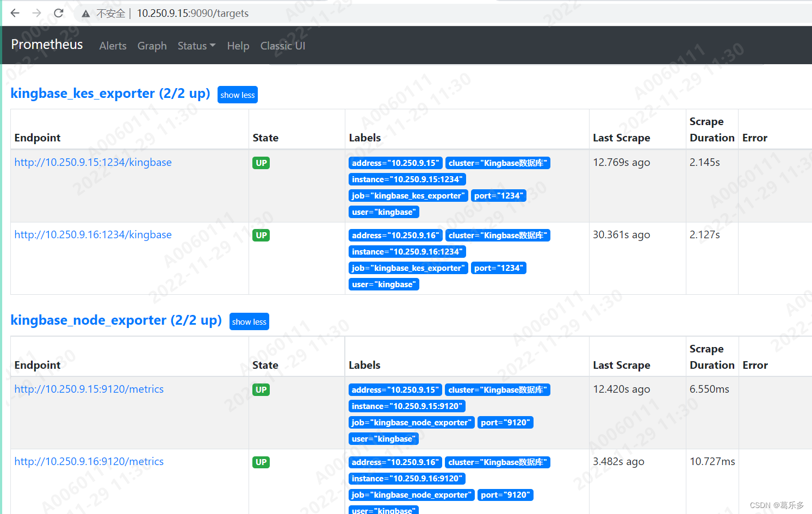Click cluster label in 10.250.9.15:1234 row
Screen dimensions: 812x514
(498, 163)
